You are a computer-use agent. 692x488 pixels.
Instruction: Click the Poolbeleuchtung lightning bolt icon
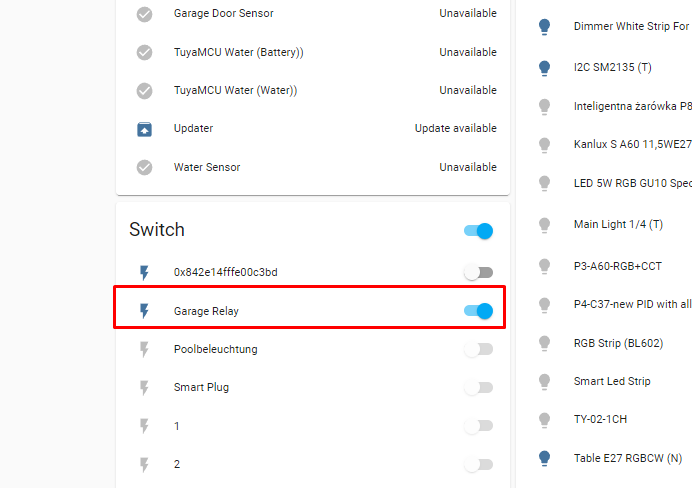(x=144, y=349)
